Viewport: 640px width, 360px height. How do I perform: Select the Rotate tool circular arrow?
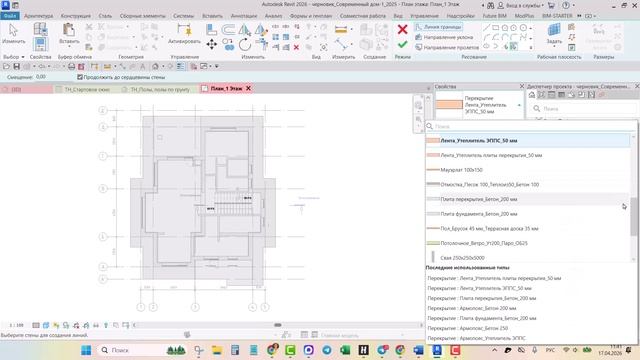point(245,44)
